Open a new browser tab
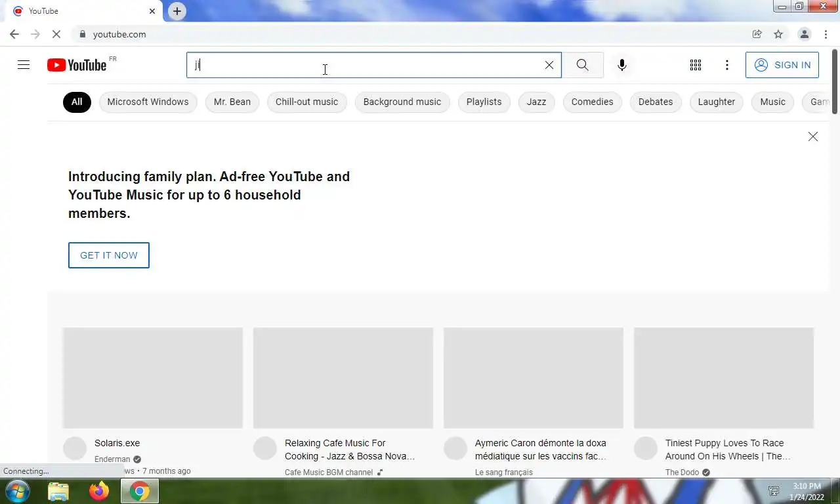The width and height of the screenshot is (840, 504). (x=177, y=11)
